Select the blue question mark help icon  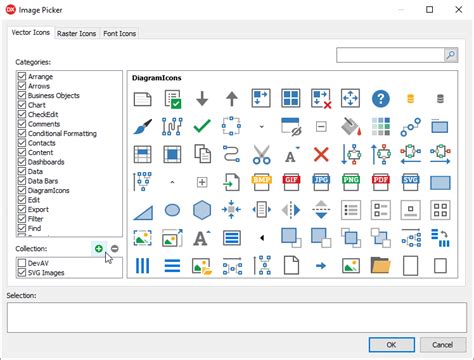tap(381, 99)
